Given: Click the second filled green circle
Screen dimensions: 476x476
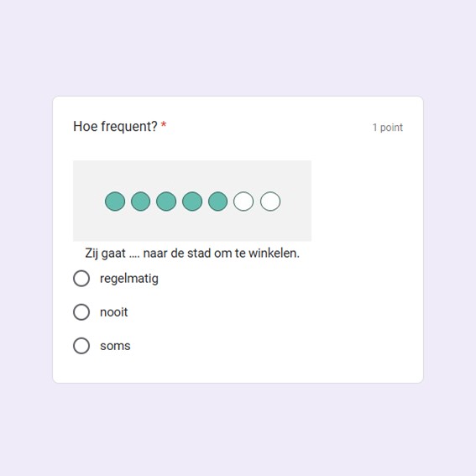Looking at the screenshot, I should tap(140, 201).
